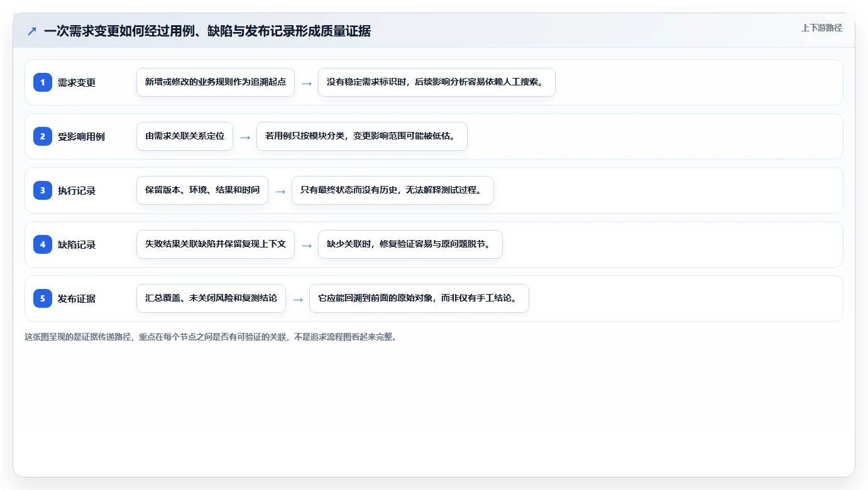Viewport: 868px width, 490px height.
Task: Select step badge number 1
Action: pyautogui.click(x=43, y=82)
